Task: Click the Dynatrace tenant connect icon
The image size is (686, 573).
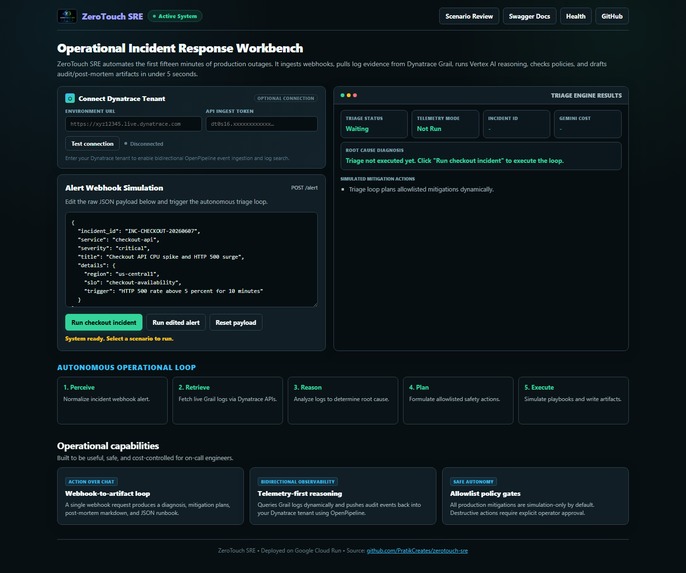Action: [70, 98]
